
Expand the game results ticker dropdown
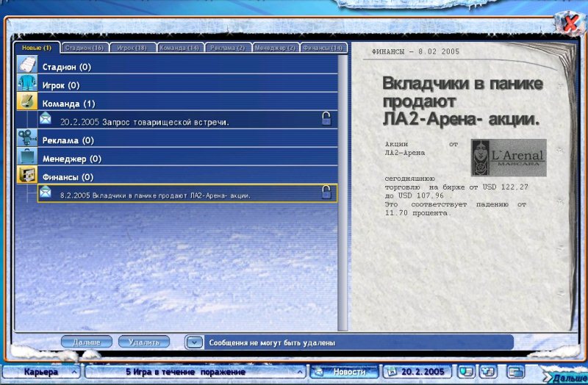pyautogui.click(x=300, y=372)
